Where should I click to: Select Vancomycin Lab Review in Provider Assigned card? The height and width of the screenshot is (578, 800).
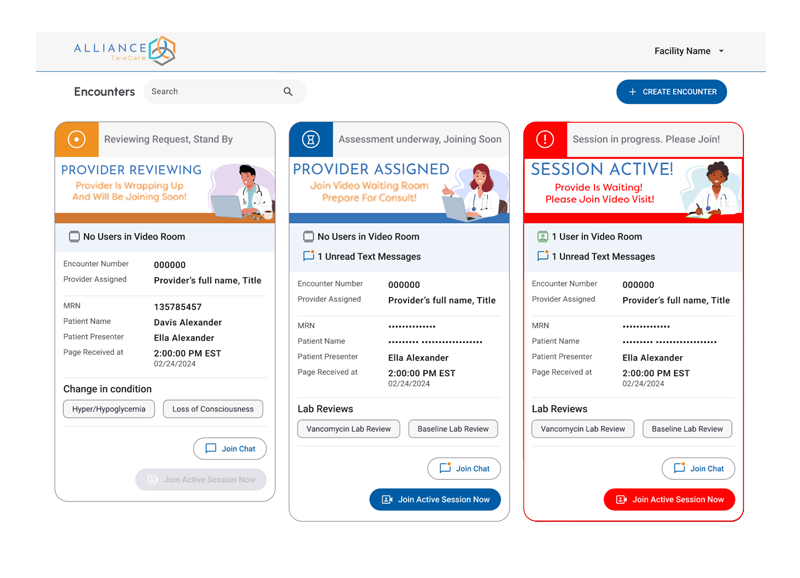click(348, 429)
